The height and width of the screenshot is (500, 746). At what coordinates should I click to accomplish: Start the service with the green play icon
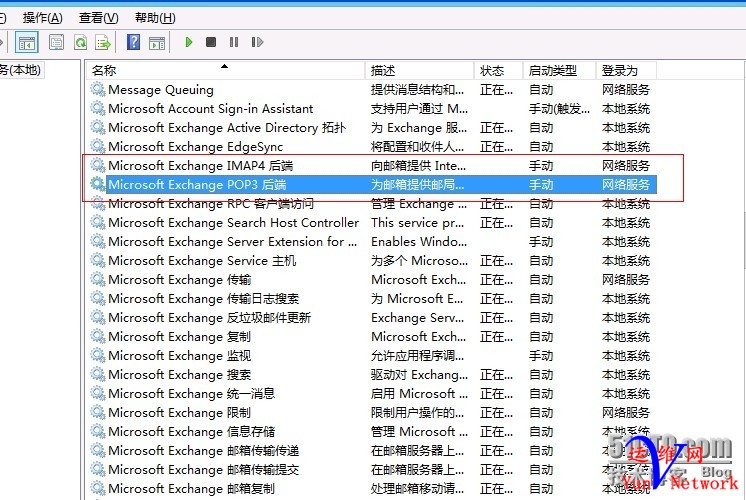[188, 42]
